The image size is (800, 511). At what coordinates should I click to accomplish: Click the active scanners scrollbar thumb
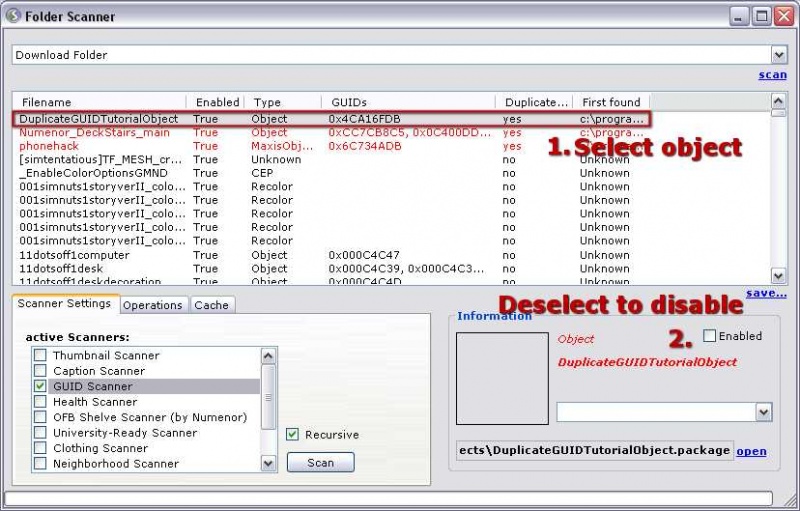pos(268,397)
